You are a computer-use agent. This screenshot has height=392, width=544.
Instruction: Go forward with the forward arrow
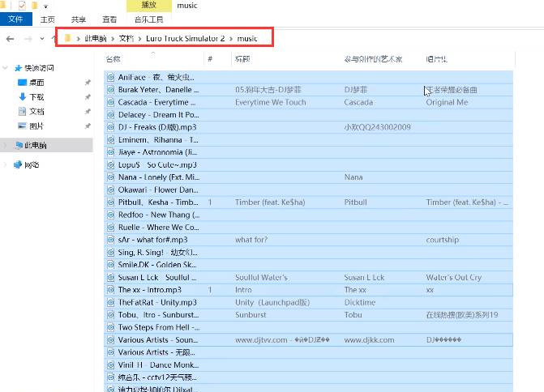[28, 39]
